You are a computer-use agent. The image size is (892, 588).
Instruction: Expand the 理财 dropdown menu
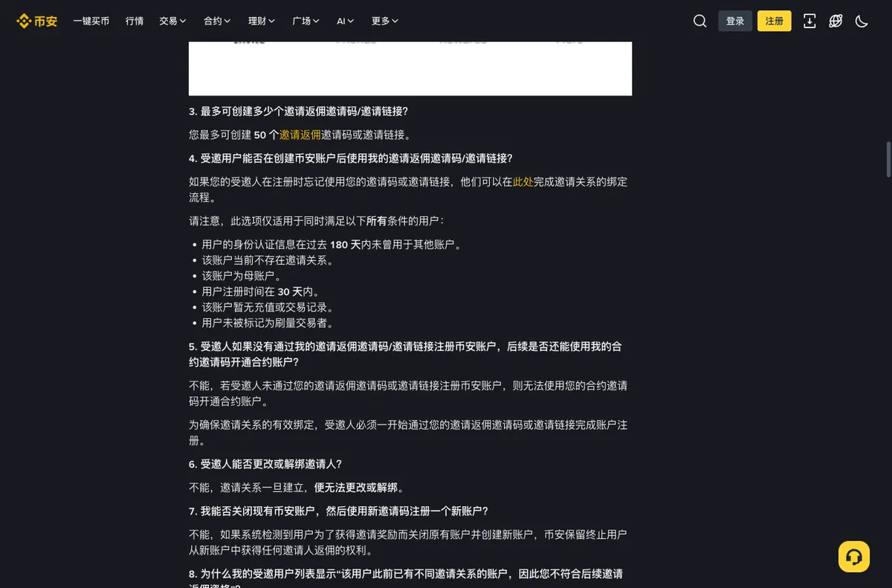click(262, 21)
